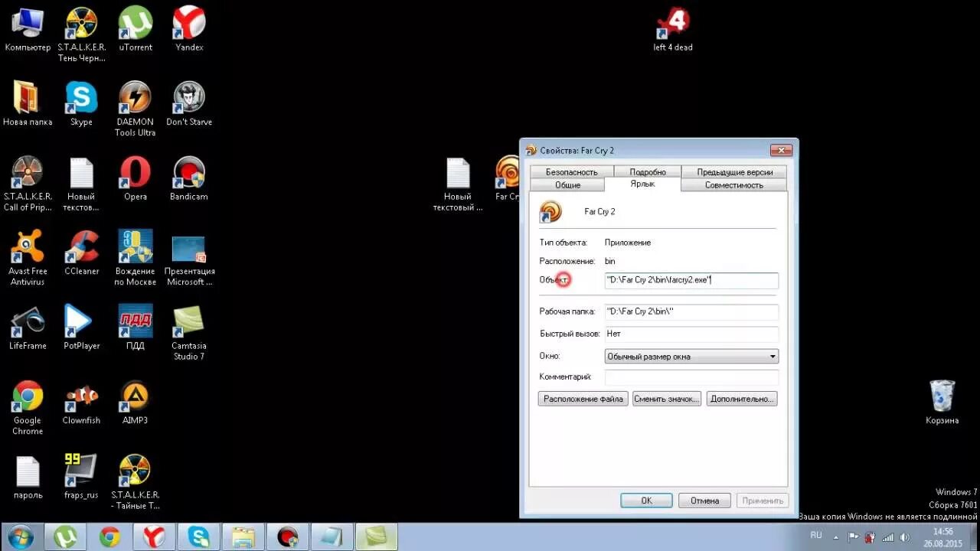Click the Отмена button
The image size is (980, 551).
(x=704, y=500)
